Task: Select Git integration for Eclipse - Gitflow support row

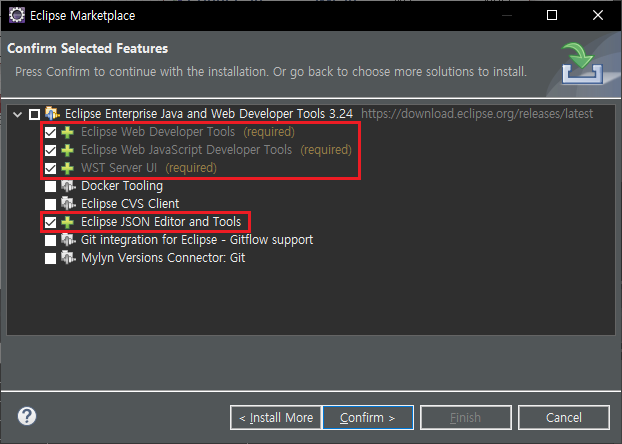Action: tap(197, 240)
